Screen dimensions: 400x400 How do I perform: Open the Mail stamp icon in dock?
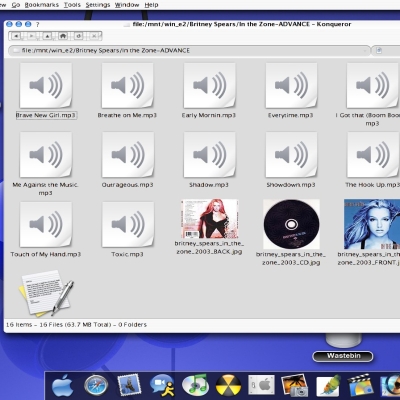click(x=129, y=385)
